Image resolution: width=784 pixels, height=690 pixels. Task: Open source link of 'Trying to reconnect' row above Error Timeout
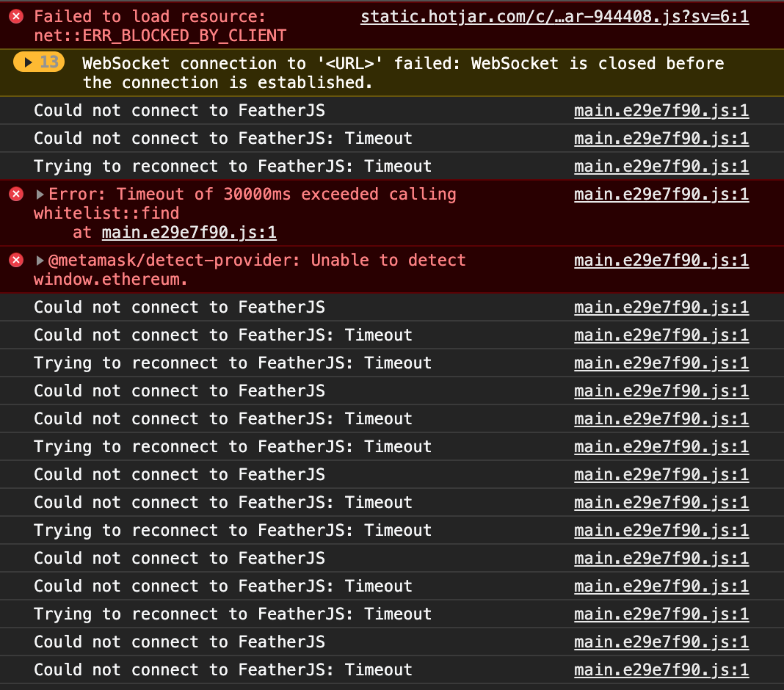point(661,167)
